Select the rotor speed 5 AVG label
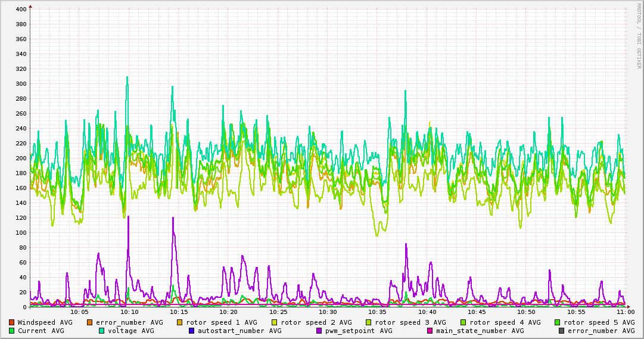This screenshot has width=644, height=339. 599,322
